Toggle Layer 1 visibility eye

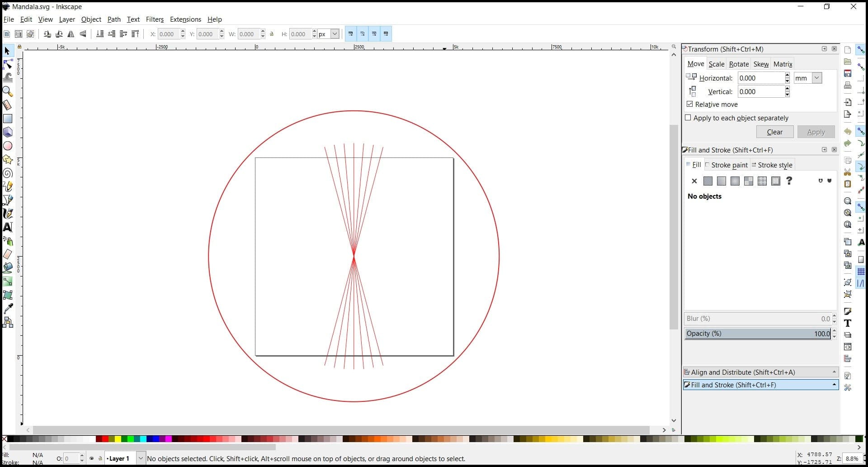[92, 458]
